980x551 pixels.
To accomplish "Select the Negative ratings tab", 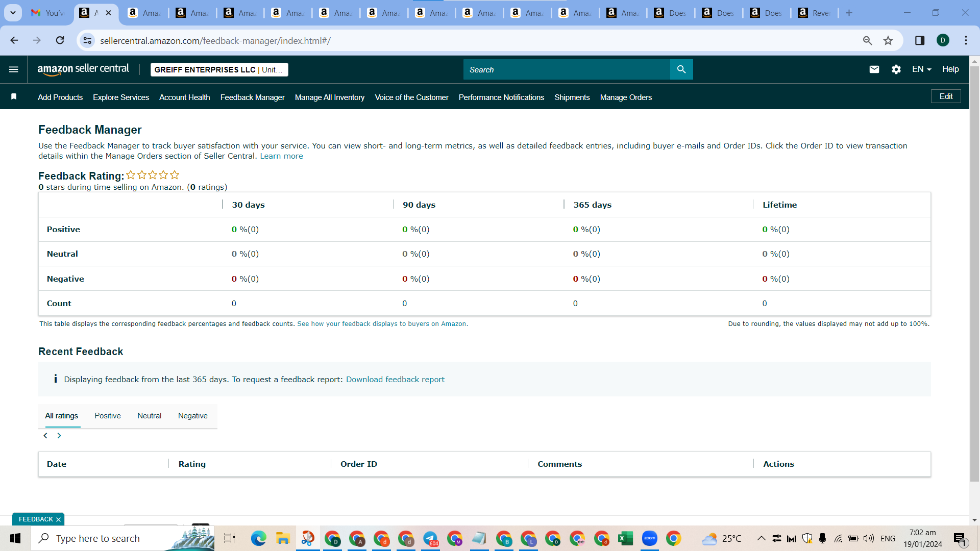I will pyautogui.click(x=192, y=416).
